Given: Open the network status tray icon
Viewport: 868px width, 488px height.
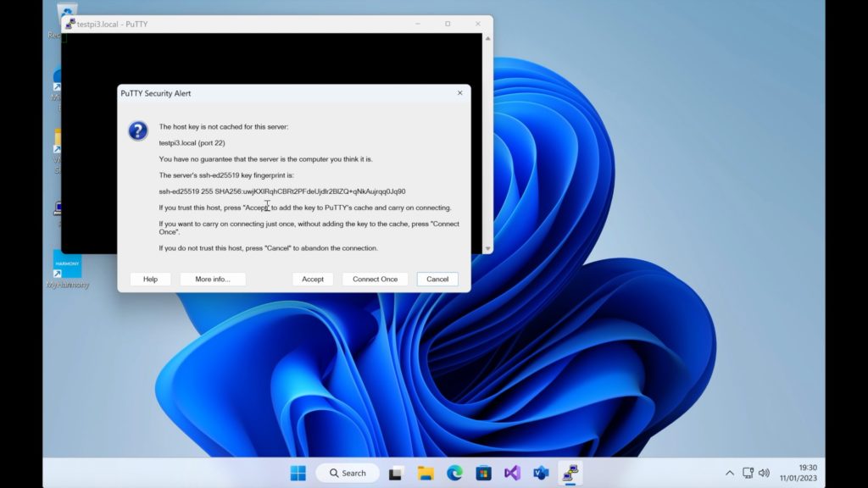Looking at the screenshot, I should (x=748, y=473).
